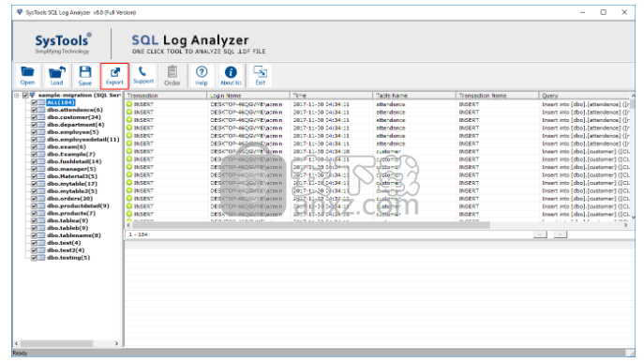Click the 1 - 184 record range text
This screenshot has height=362, width=644.
138,234
